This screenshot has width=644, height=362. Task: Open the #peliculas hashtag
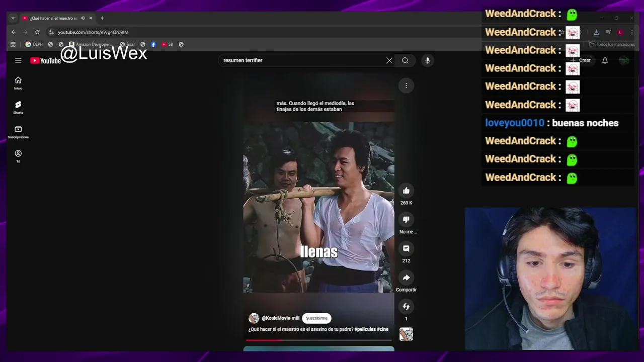(365, 329)
